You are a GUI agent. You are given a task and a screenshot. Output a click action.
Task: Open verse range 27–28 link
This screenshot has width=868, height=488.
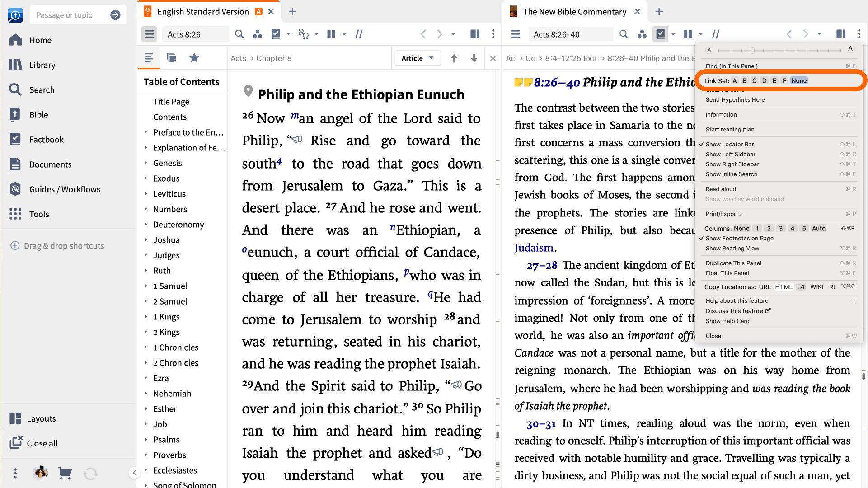[x=542, y=265]
